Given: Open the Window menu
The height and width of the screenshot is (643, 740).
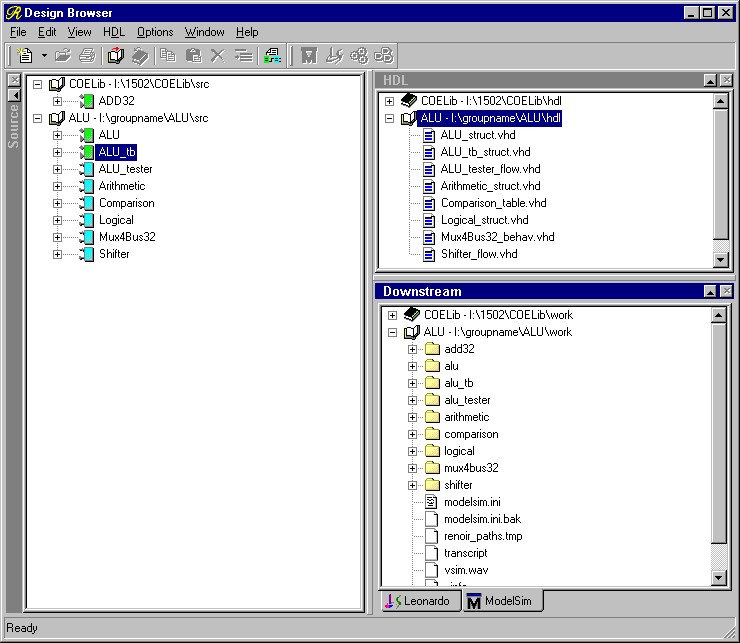Looking at the screenshot, I should (204, 32).
